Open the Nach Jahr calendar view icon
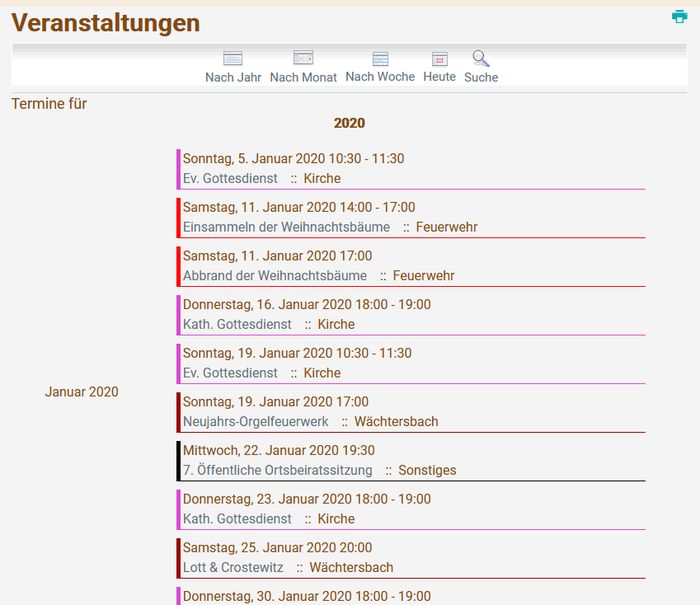The width and height of the screenshot is (700, 605). [233, 58]
